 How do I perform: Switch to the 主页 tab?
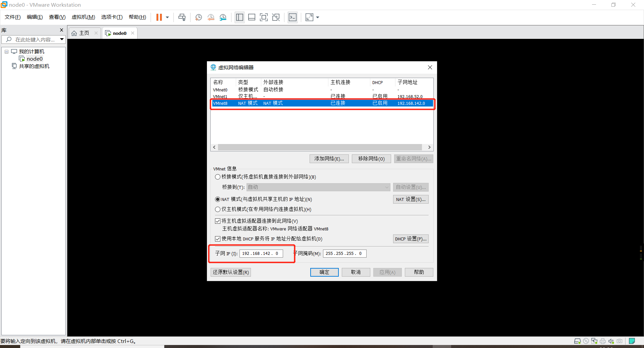(84, 33)
